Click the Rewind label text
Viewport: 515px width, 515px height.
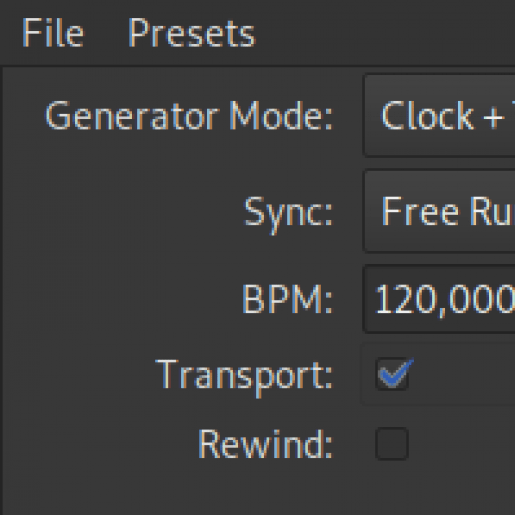265,444
